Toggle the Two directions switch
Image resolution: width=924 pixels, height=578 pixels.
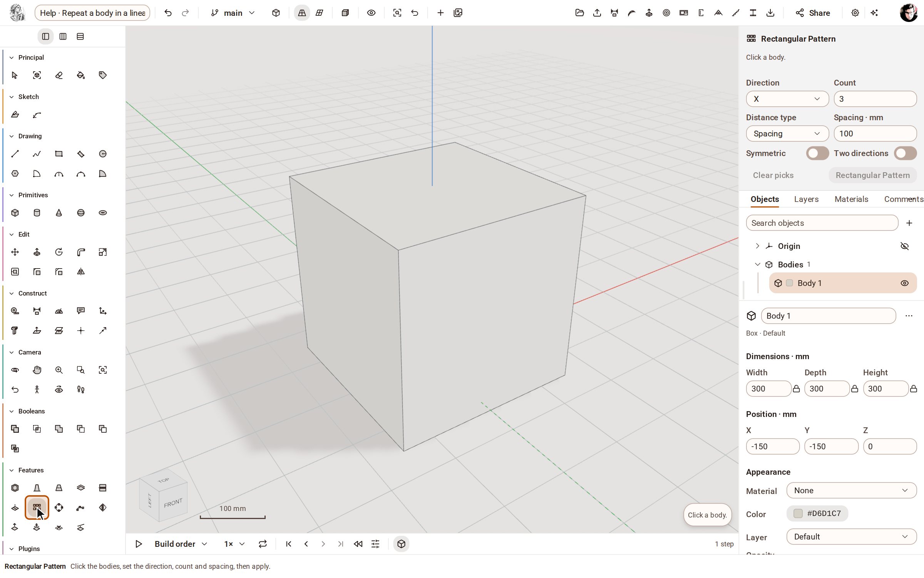coord(905,153)
